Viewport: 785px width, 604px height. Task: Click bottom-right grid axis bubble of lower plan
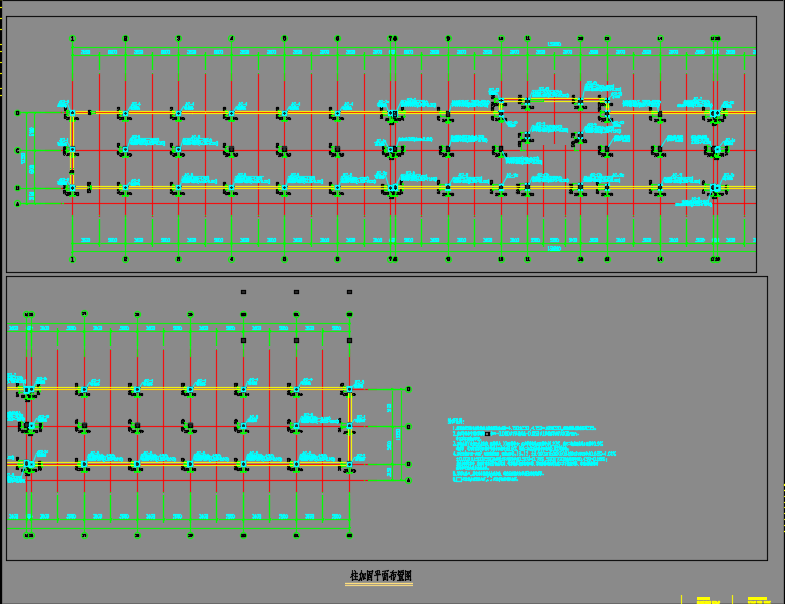[349, 535]
